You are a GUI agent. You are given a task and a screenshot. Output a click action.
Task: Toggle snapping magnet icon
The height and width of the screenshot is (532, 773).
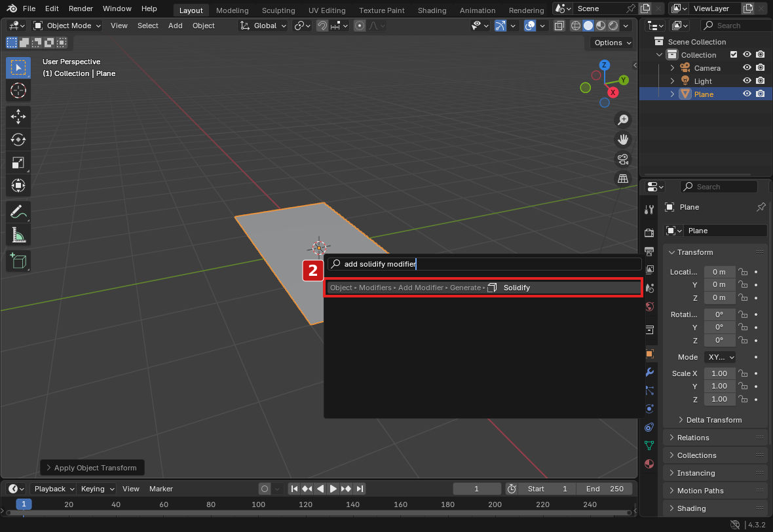(x=322, y=26)
